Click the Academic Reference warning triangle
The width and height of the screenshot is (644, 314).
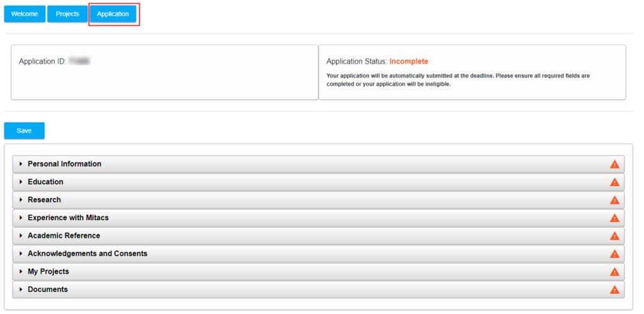pyautogui.click(x=614, y=236)
